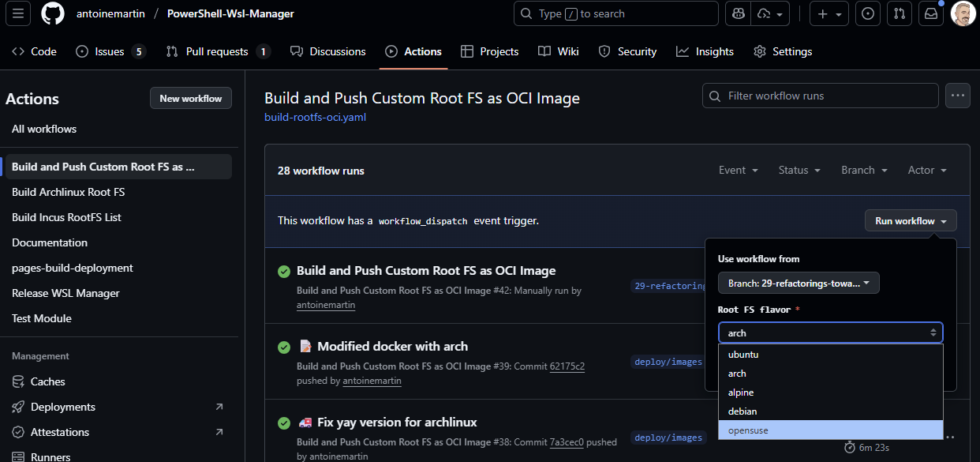Open the Modified docker with arch run
Viewport: 980px width, 462px height.
coord(392,347)
